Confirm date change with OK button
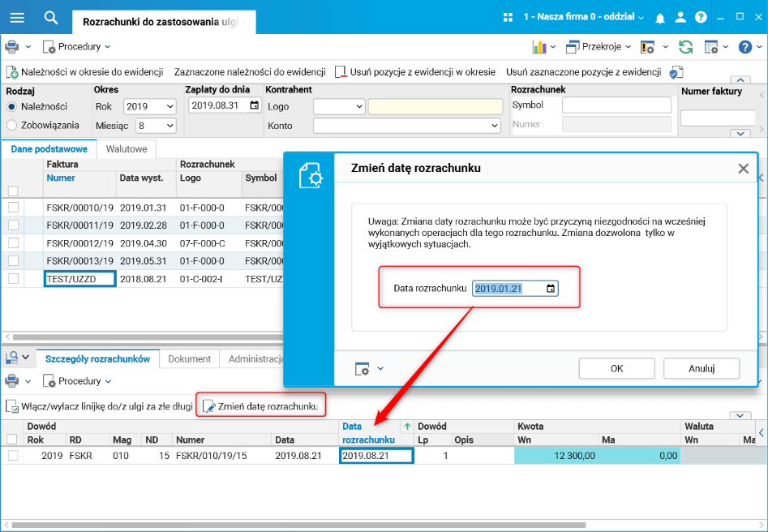This screenshot has width=768, height=532. click(x=616, y=368)
